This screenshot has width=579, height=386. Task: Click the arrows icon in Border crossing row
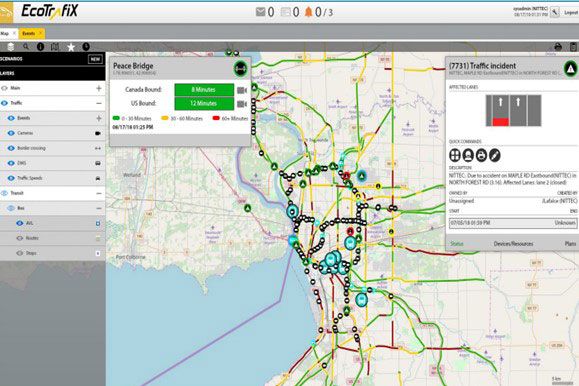(98, 148)
